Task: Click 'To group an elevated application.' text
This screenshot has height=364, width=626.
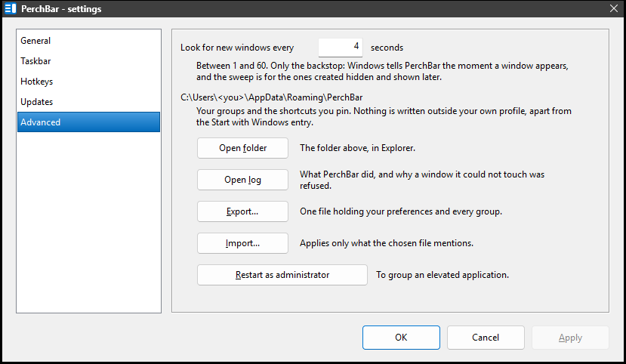Action: [443, 275]
